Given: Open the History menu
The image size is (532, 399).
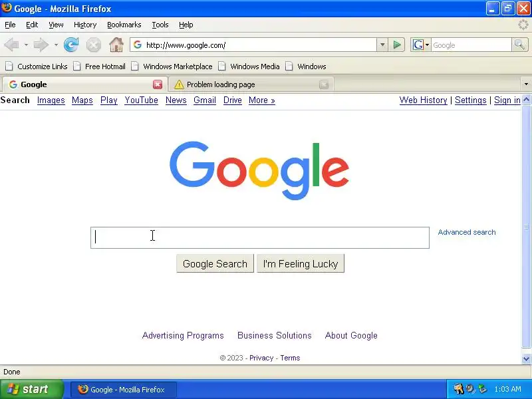Looking at the screenshot, I should click(85, 25).
